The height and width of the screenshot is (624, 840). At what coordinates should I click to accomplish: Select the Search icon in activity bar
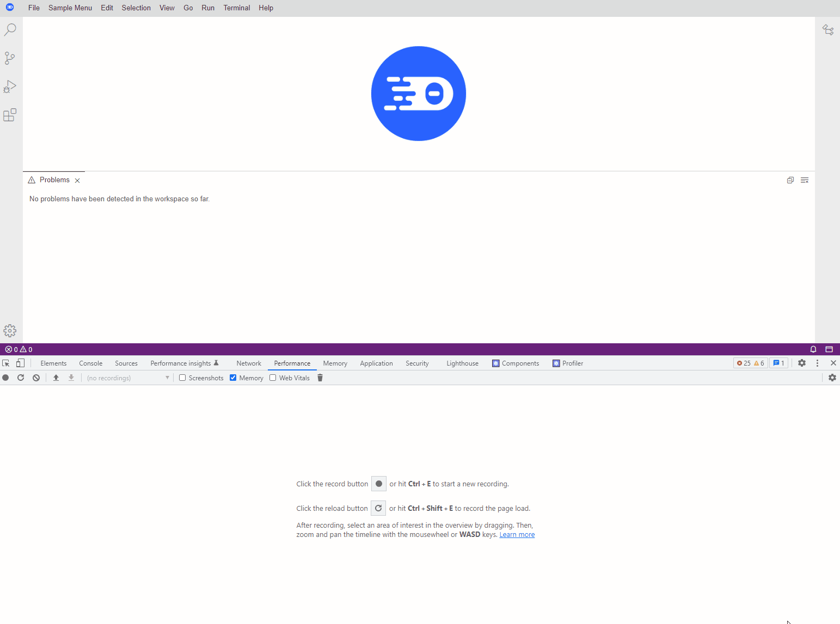[x=10, y=29]
